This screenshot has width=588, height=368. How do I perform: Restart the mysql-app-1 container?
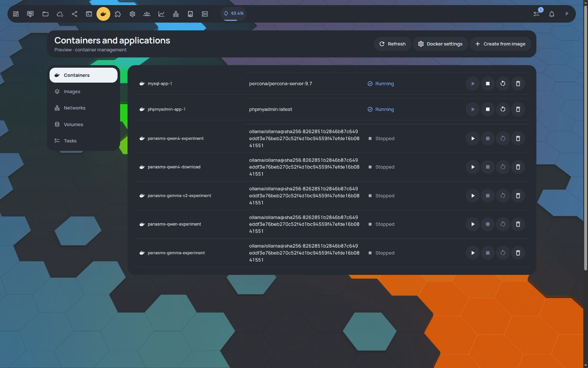(x=503, y=84)
